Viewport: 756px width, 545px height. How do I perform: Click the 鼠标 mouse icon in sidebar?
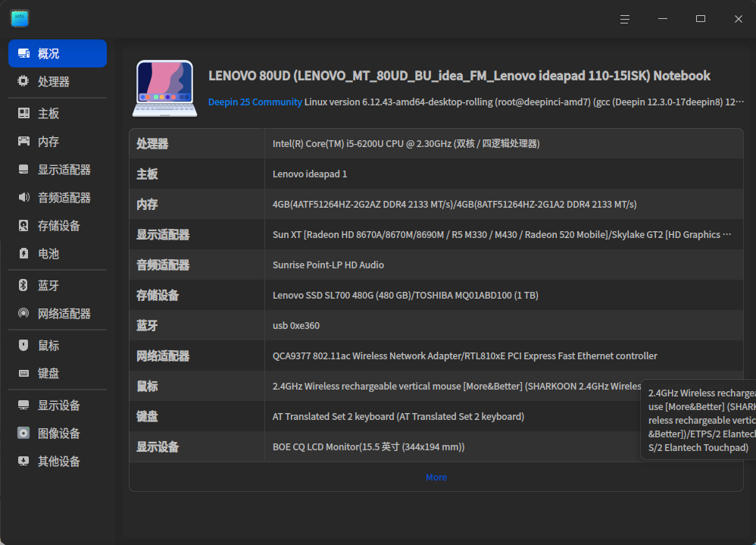click(x=23, y=345)
